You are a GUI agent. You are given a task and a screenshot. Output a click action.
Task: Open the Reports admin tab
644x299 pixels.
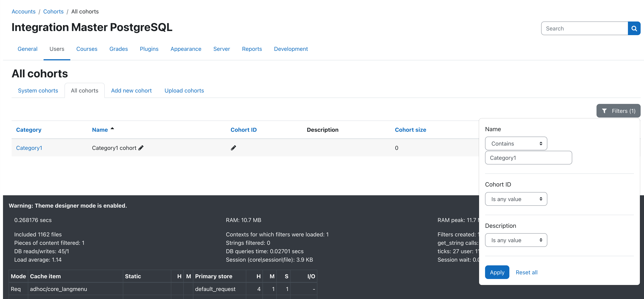(x=252, y=49)
